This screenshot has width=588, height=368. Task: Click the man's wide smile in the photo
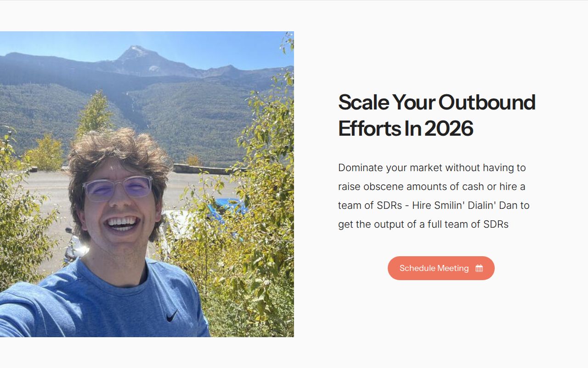coord(121,224)
